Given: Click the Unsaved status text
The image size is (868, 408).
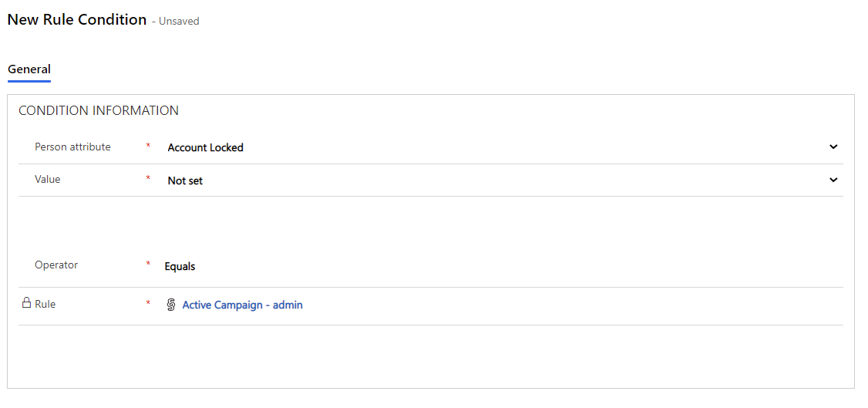Looking at the screenshot, I should tap(179, 22).
